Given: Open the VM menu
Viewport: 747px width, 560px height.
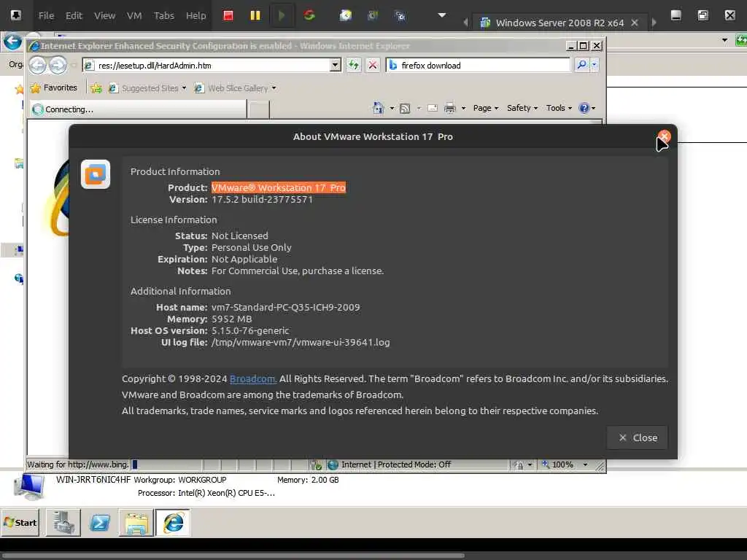Looking at the screenshot, I should click(x=134, y=15).
